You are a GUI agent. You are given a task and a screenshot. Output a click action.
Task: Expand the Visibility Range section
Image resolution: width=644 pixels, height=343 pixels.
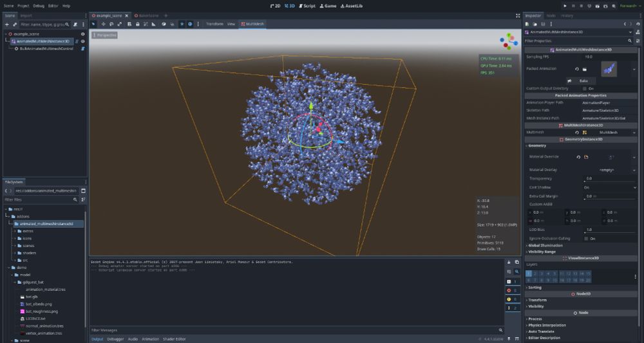point(542,252)
